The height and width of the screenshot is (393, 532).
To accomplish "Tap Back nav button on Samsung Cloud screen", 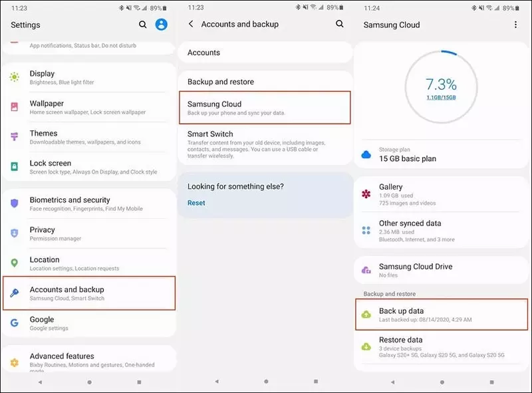I will (x=392, y=382).
